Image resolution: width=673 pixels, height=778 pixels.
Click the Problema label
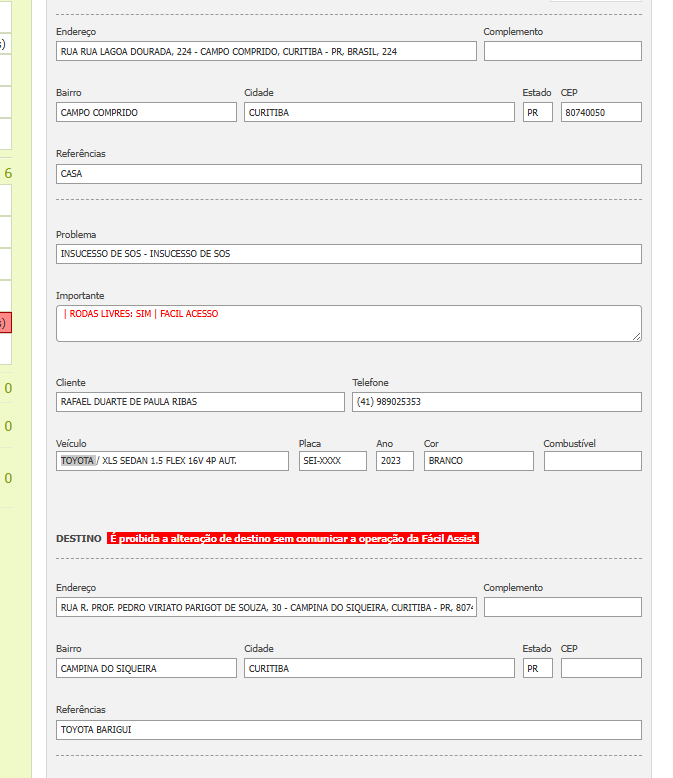[x=76, y=234]
